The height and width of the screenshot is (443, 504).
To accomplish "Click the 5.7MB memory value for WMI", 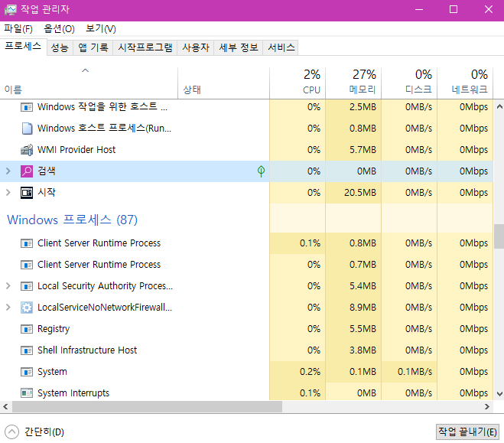I will (363, 150).
